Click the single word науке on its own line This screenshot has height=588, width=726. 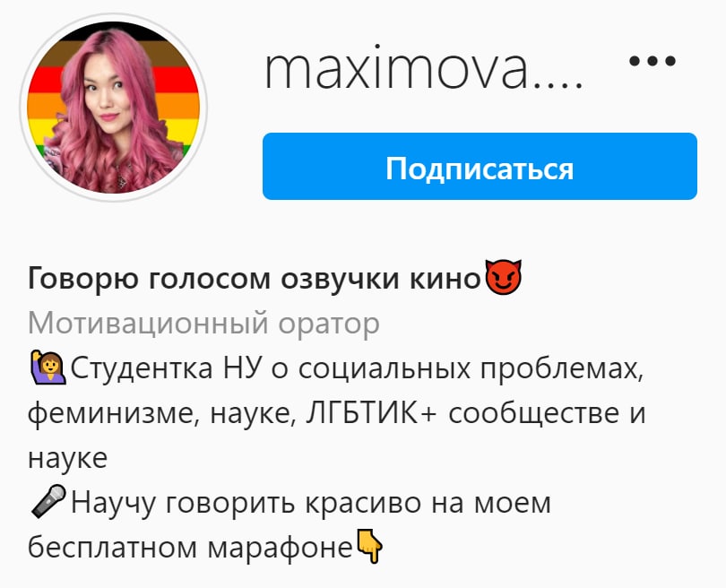(x=67, y=458)
